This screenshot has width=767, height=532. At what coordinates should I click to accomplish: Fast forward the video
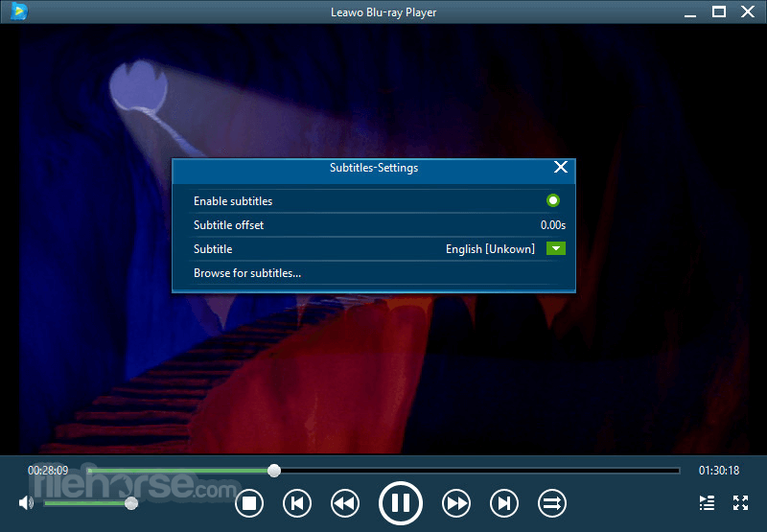pyautogui.click(x=456, y=503)
